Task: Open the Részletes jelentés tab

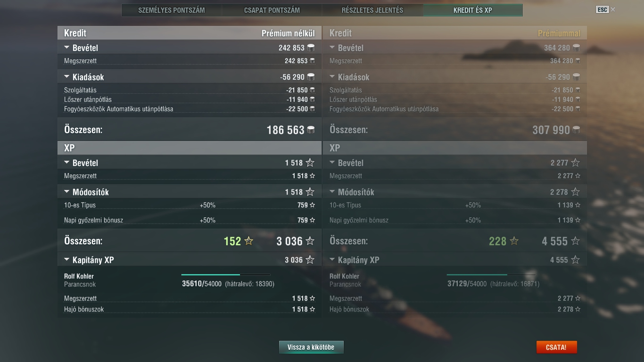Action: click(x=372, y=10)
